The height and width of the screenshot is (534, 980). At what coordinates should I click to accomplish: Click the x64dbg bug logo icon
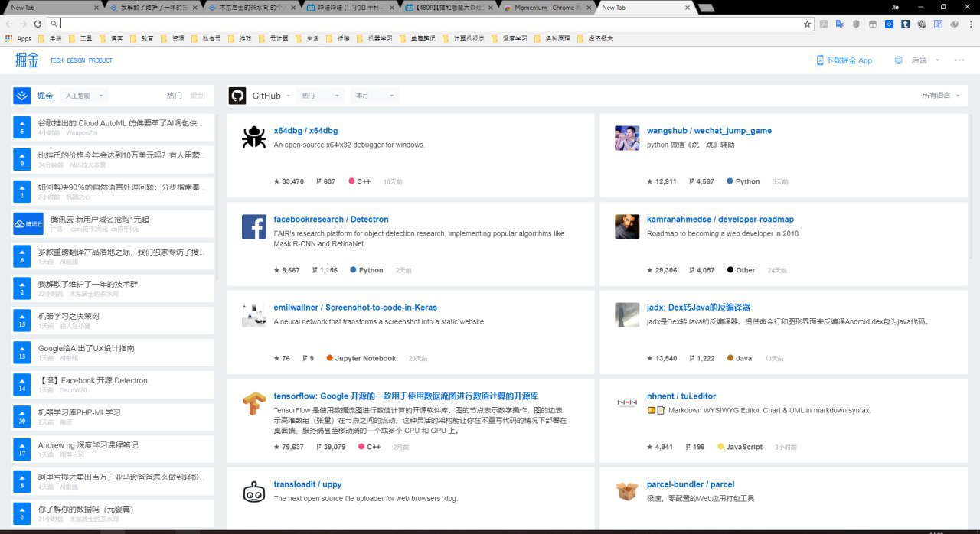(x=253, y=138)
